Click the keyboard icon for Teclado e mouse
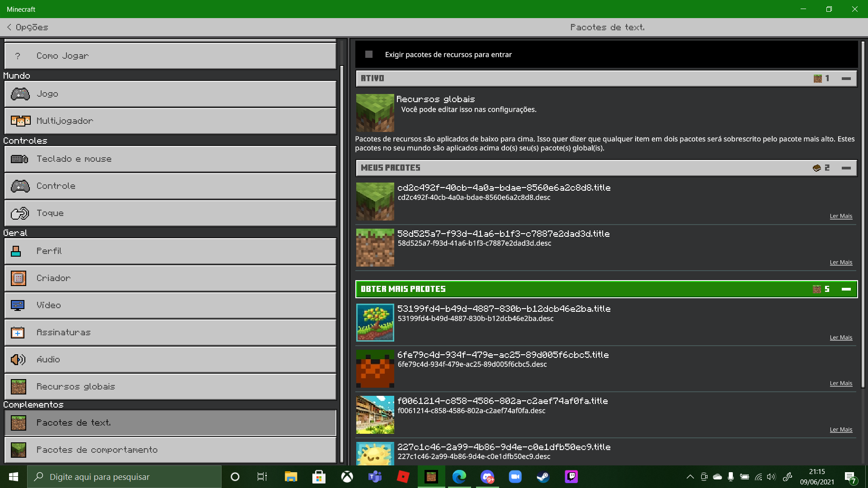 point(19,159)
